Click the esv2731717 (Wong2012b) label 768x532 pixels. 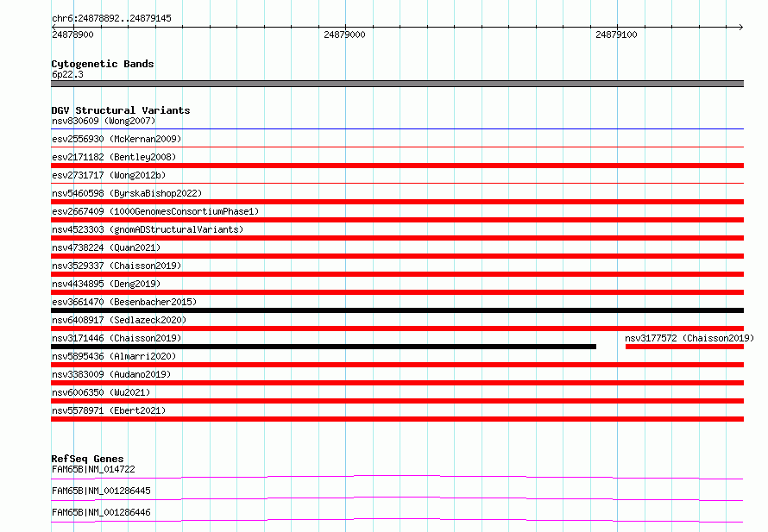pyautogui.click(x=109, y=175)
